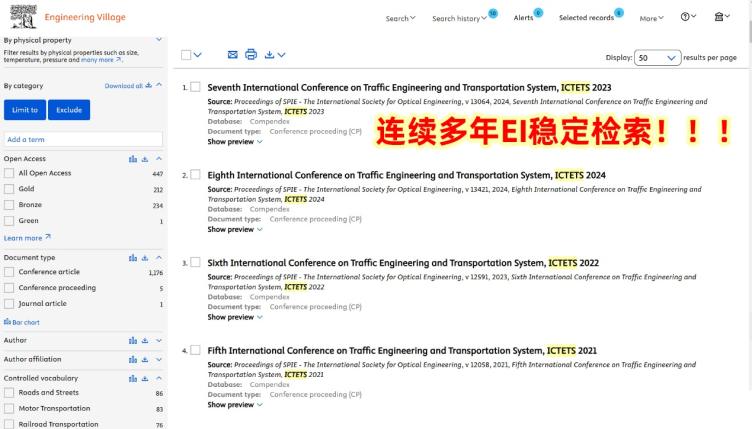
Task: Collapse the By category section
Action: 159,85
